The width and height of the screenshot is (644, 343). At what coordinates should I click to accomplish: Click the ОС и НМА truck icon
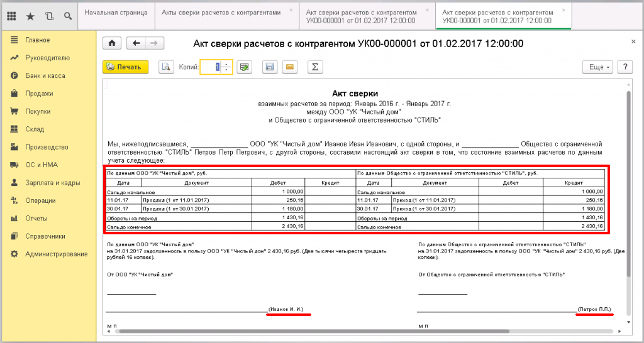[14, 165]
